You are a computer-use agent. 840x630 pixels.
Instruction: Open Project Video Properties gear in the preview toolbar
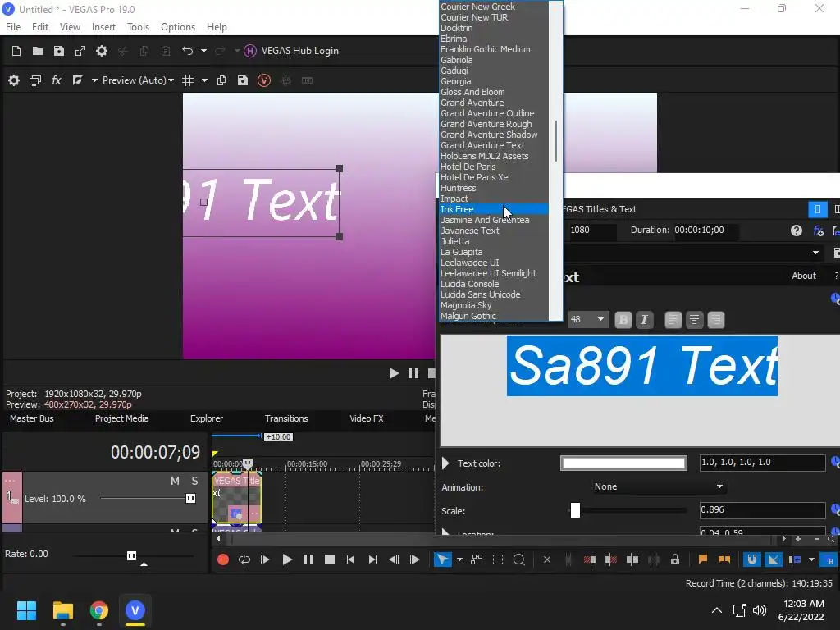[x=14, y=80]
